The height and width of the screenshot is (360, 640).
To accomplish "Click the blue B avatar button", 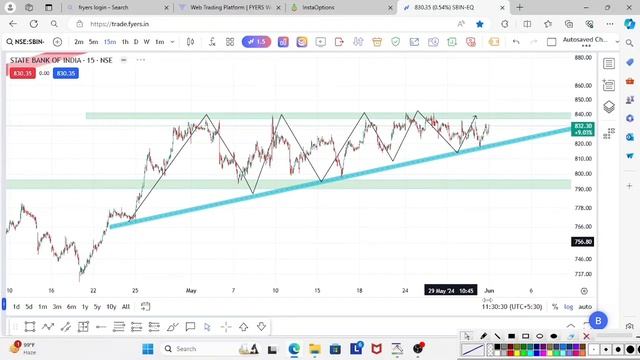I will [x=598, y=321].
